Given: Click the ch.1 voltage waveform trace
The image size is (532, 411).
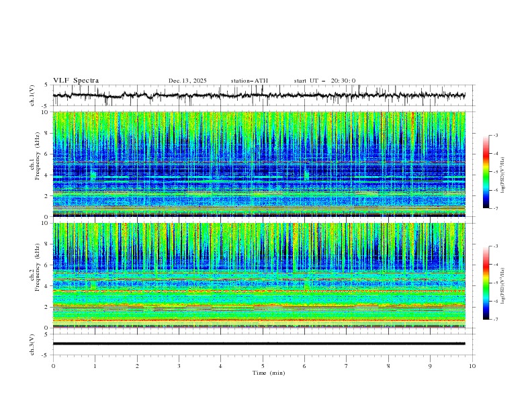Looking at the screenshot, I should (x=259, y=95).
